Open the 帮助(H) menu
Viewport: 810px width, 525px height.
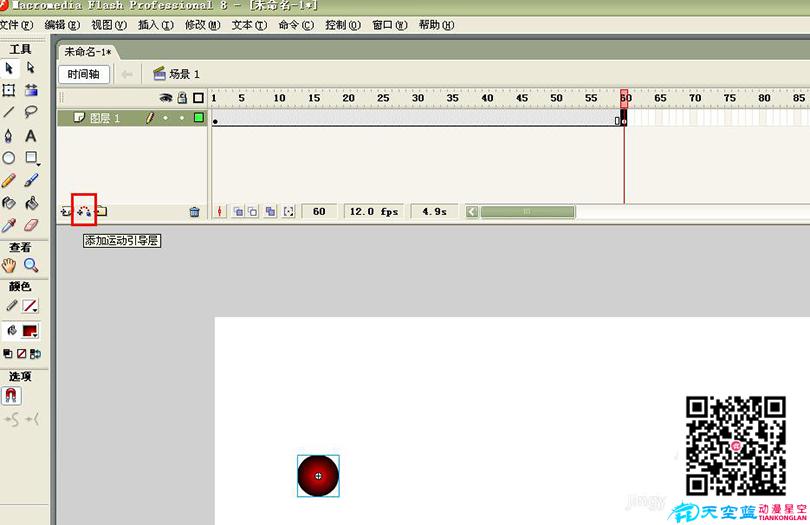(x=437, y=25)
